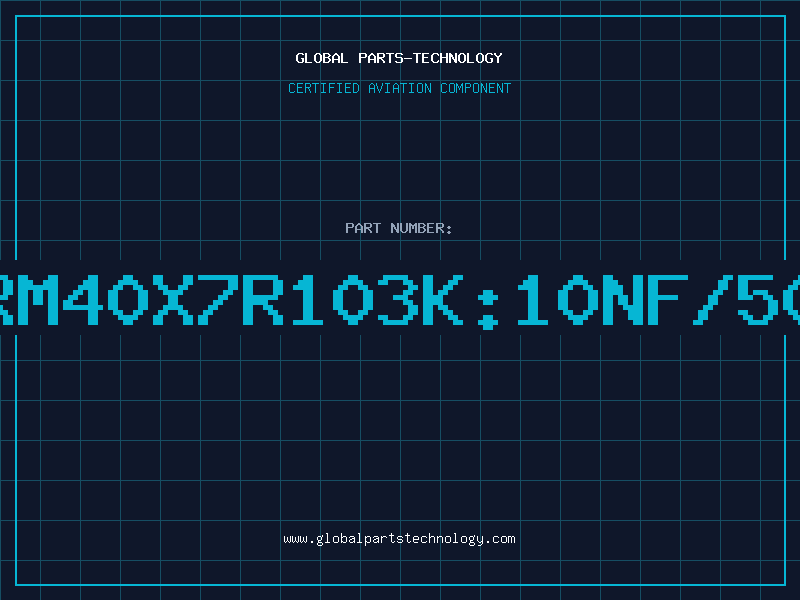Click the large 10NF text in part number
The width and height of the screenshot is (800, 600).
click(602, 300)
